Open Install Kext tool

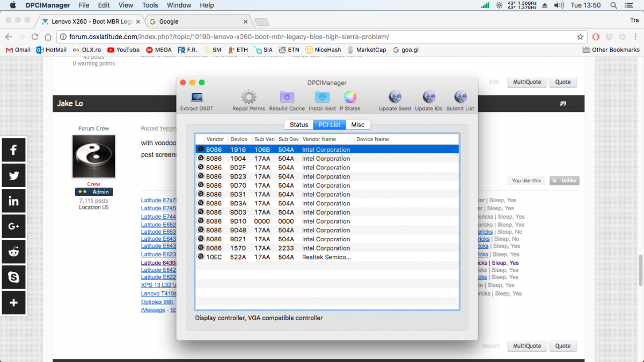[322, 98]
